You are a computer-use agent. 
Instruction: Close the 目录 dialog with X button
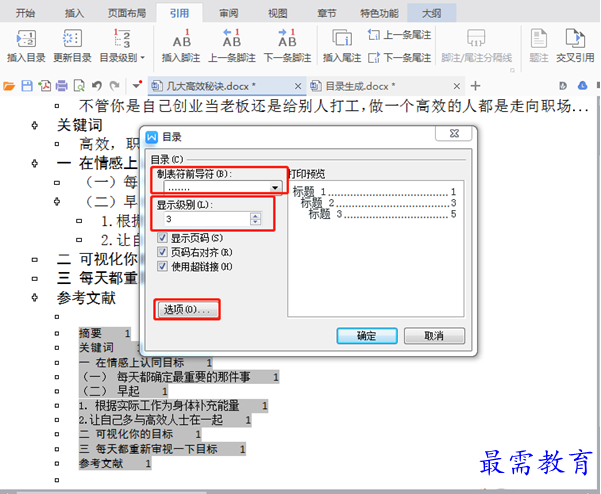(454, 133)
